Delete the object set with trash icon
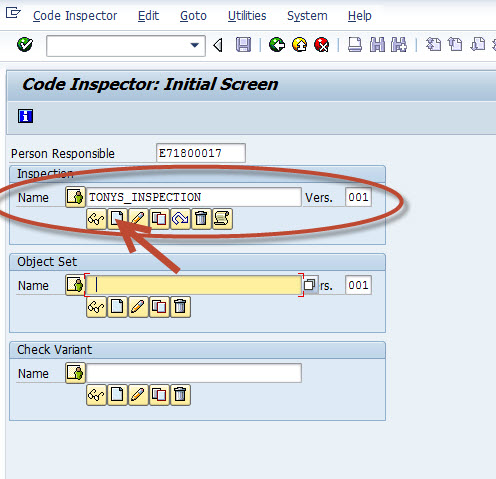 tap(180, 307)
